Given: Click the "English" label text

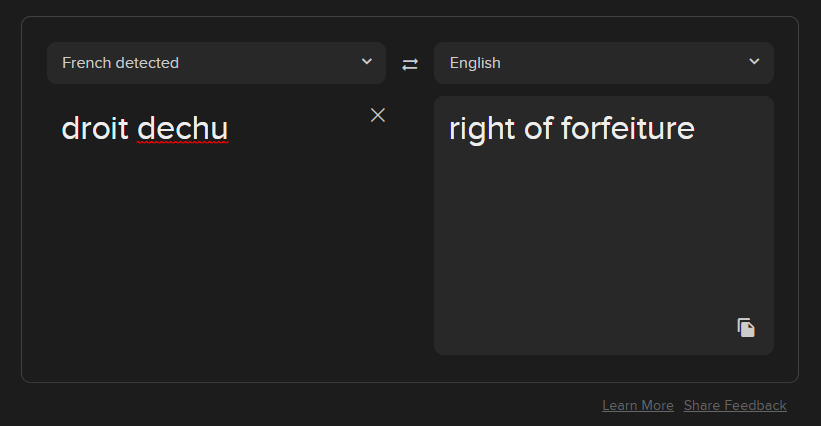Looking at the screenshot, I should pyautogui.click(x=475, y=63).
